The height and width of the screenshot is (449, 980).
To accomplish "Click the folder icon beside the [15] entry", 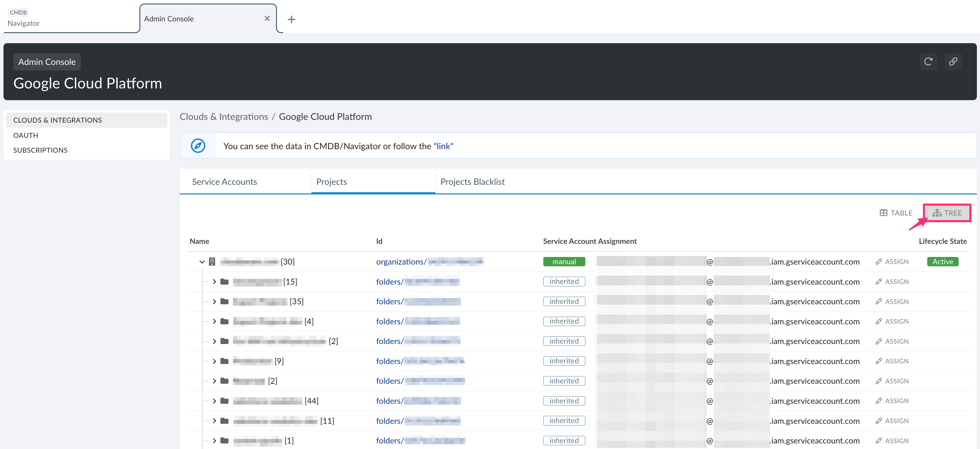I will [x=225, y=281].
